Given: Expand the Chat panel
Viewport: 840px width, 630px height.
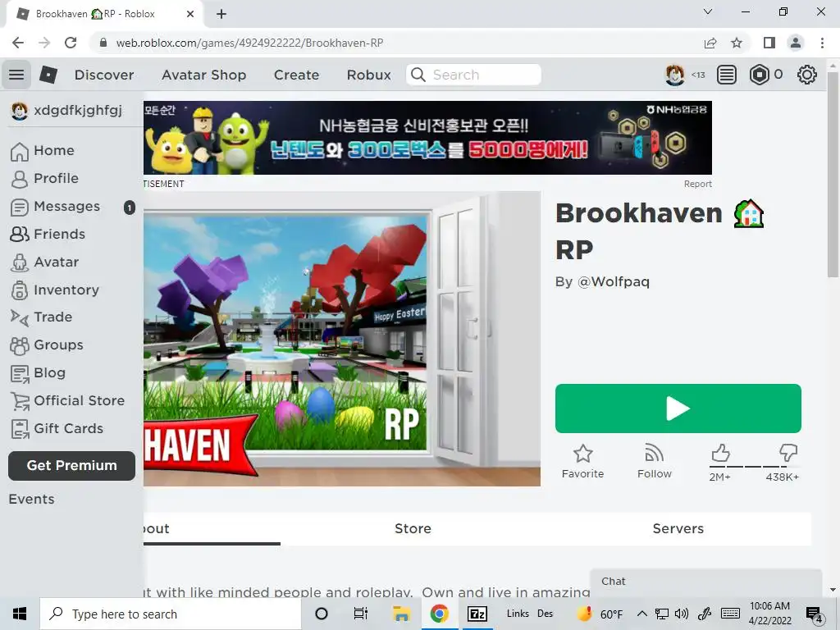Looking at the screenshot, I should pos(706,582).
